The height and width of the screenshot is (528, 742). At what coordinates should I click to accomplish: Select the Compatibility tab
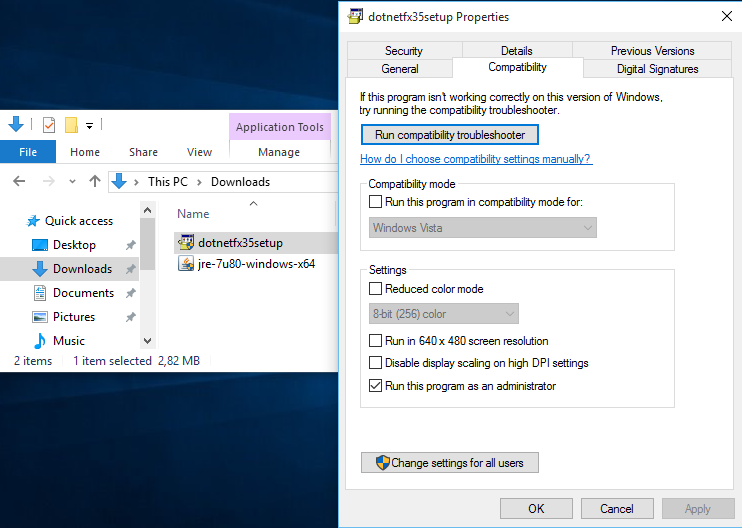517,67
